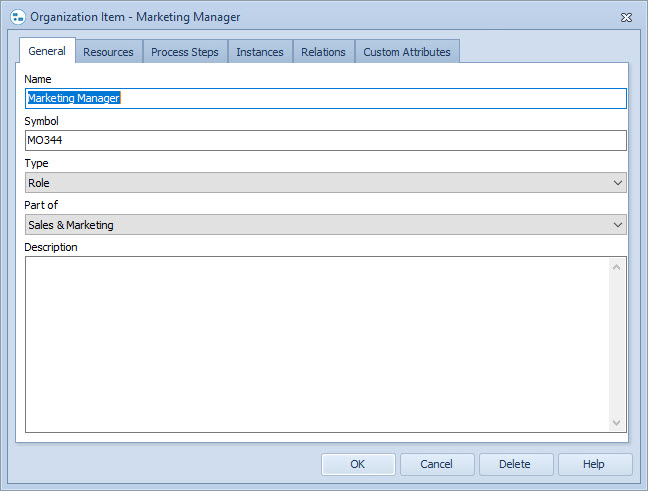Viewport: 648px width, 491px height.
Task: Select the General tab
Action: [x=47, y=51]
